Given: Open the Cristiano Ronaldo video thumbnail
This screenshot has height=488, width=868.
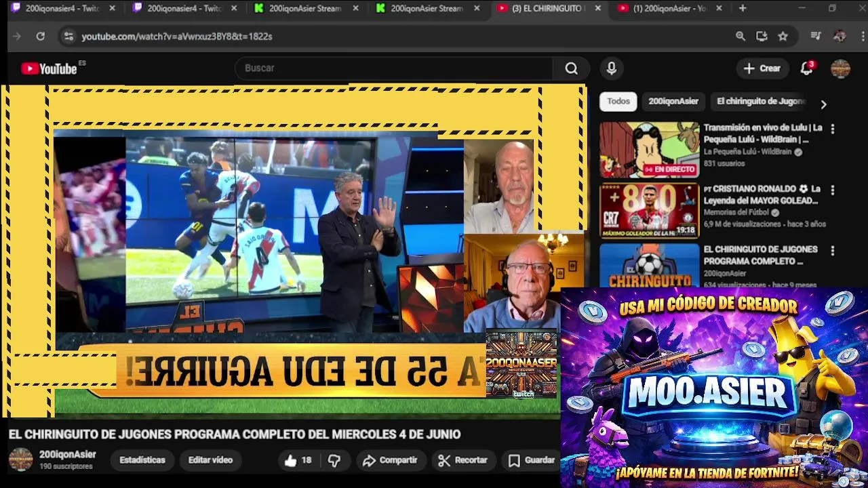Looking at the screenshot, I should tap(649, 210).
